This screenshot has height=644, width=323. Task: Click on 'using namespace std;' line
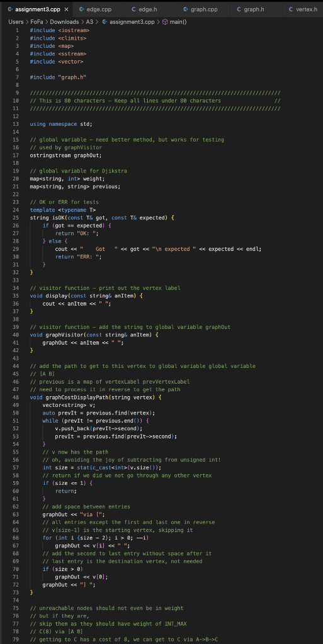tap(61, 124)
